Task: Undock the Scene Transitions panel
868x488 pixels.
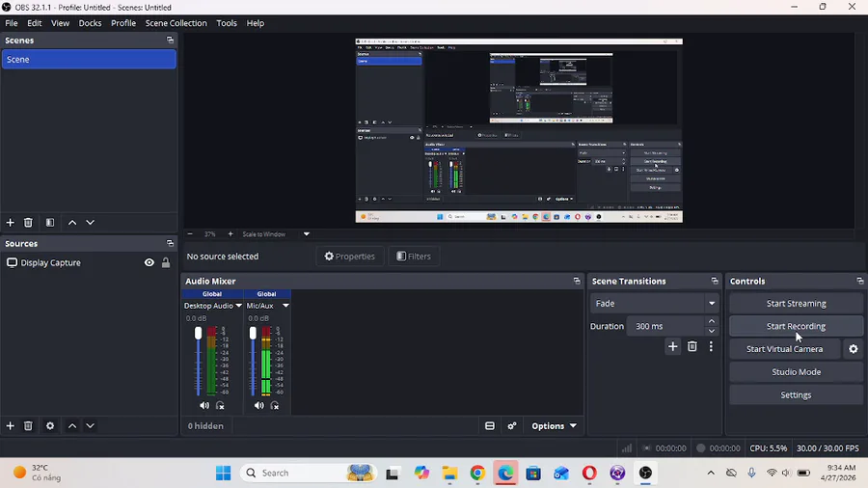Action: [x=714, y=281]
